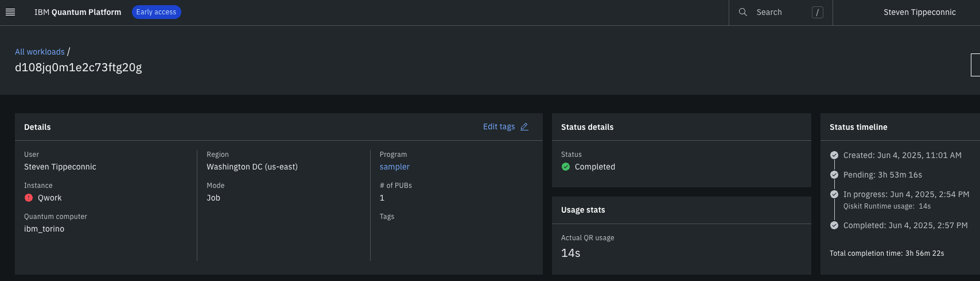Screen dimensions: 980x281
Task: Click the Qwork instance name
Action: pyautogui.click(x=50, y=198)
